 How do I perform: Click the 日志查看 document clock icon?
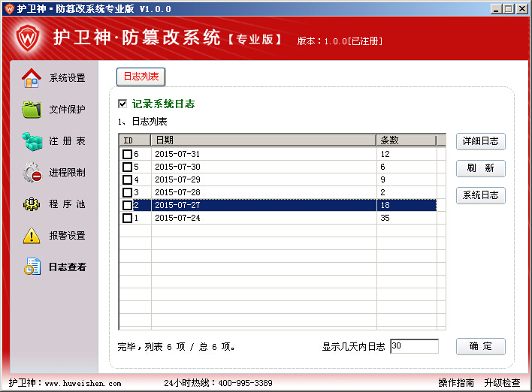click(32, 267)
